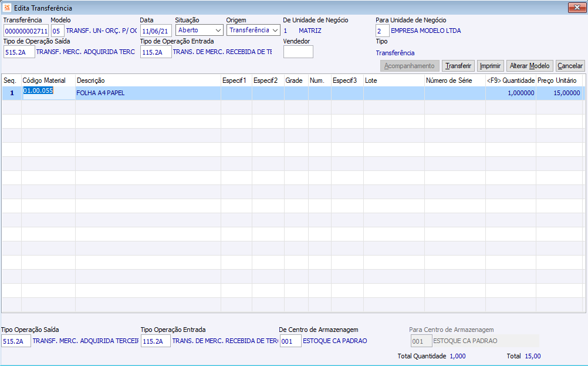Click the <F9> Quantidade column header
The height and width of the screenshot is (366, 588).
511,80
